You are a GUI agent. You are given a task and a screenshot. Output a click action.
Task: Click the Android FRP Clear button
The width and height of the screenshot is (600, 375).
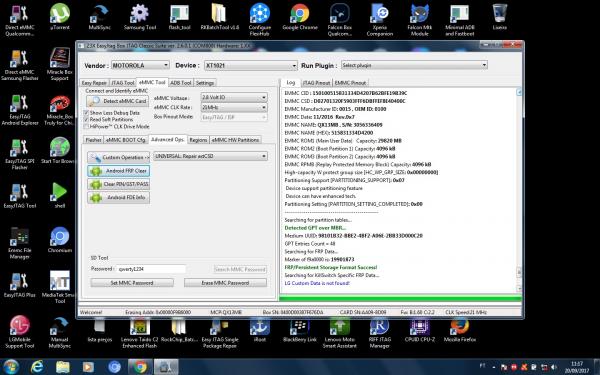pyautogui.click(x=118, y=171)
